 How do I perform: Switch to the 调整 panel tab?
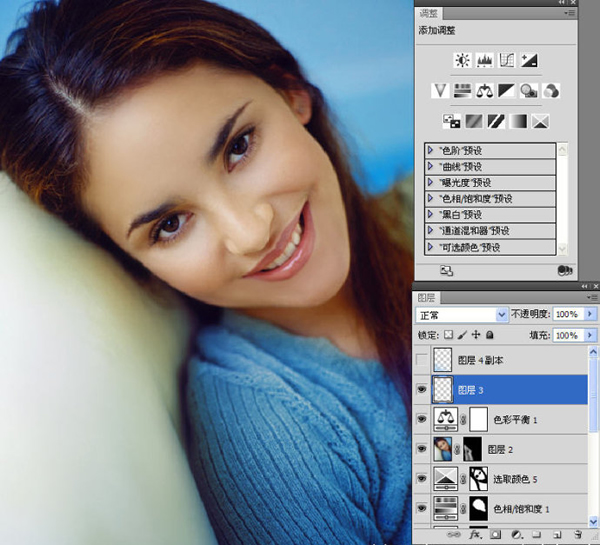pyautogui.click(x=429, y=14)
